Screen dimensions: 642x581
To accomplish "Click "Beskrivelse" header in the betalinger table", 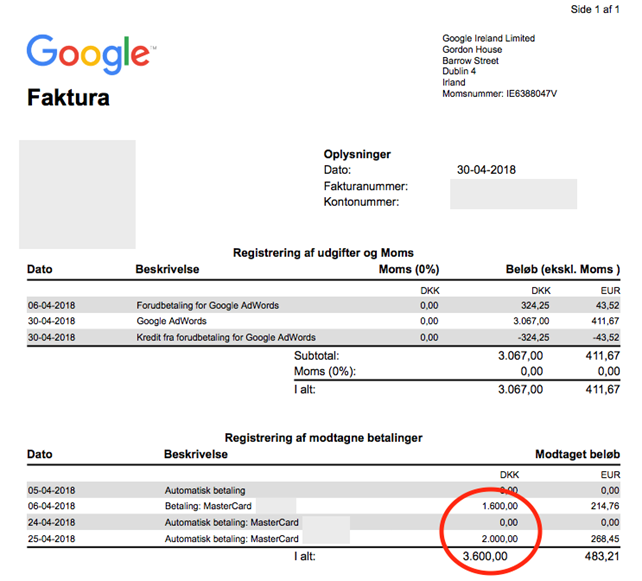I will pyautogui.click(x=196, y=454).
